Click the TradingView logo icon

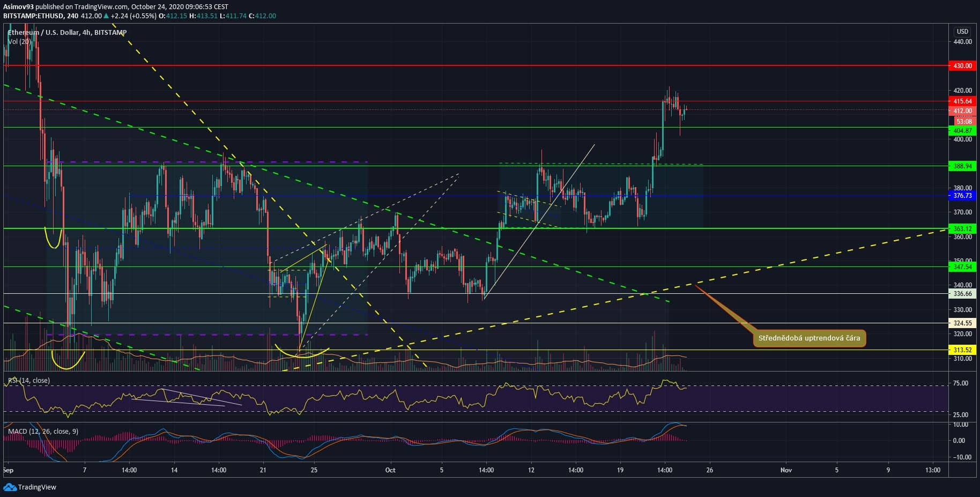(x=10, y=487)
